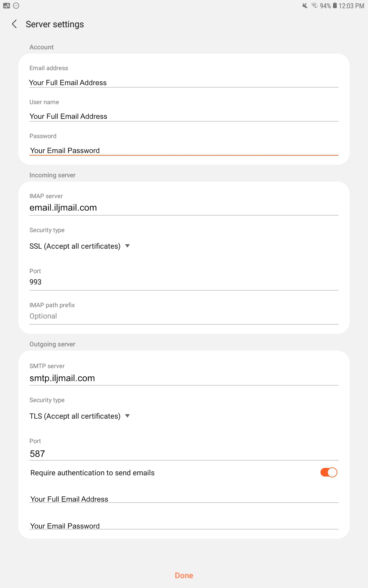This screenshot has width=368, height=588.
Task: Edit the outgoing authentication password field
Action: click(184, 526)
